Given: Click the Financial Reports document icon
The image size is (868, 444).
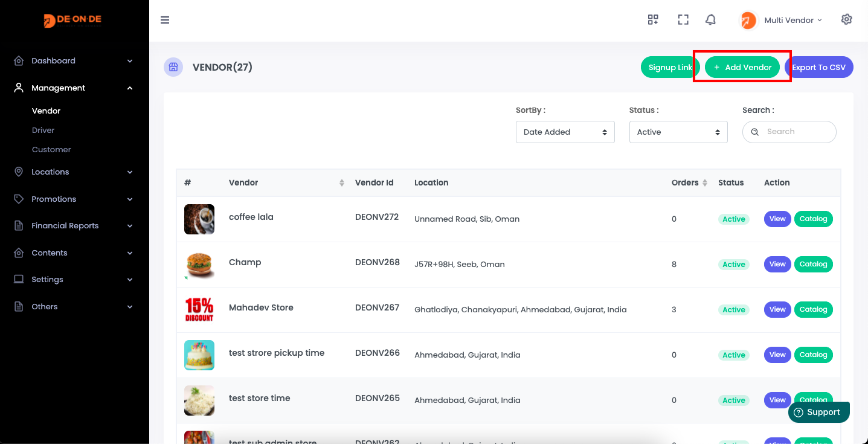Looking at the screenshot, I should [x=19, y=225].
